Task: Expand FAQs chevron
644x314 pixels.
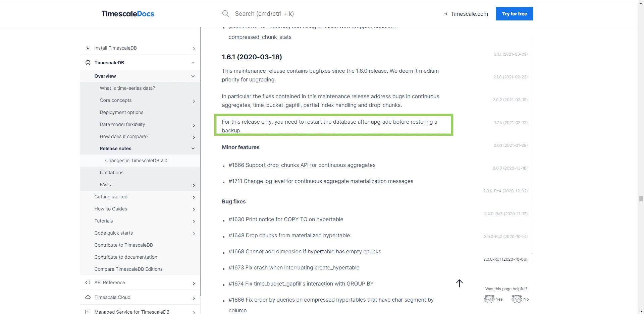Action: (194, 185)
